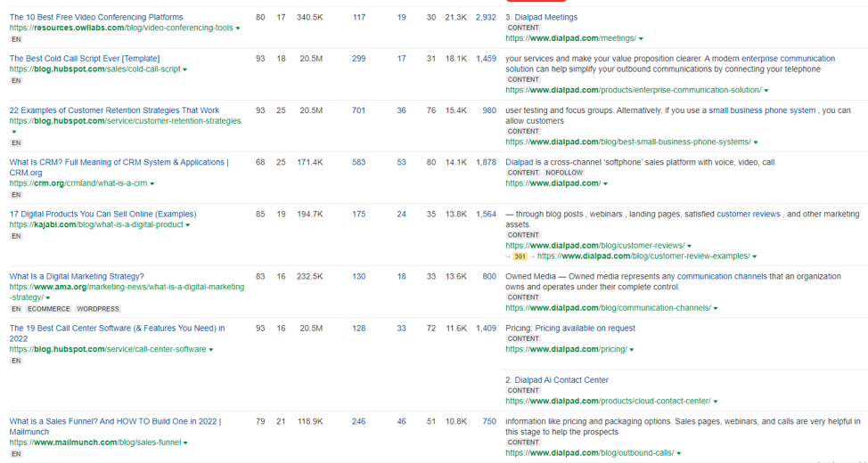Select the NOFOLLOW tag in CRM.org row
The image size is (868, 463).
click(x=564, y=173)
